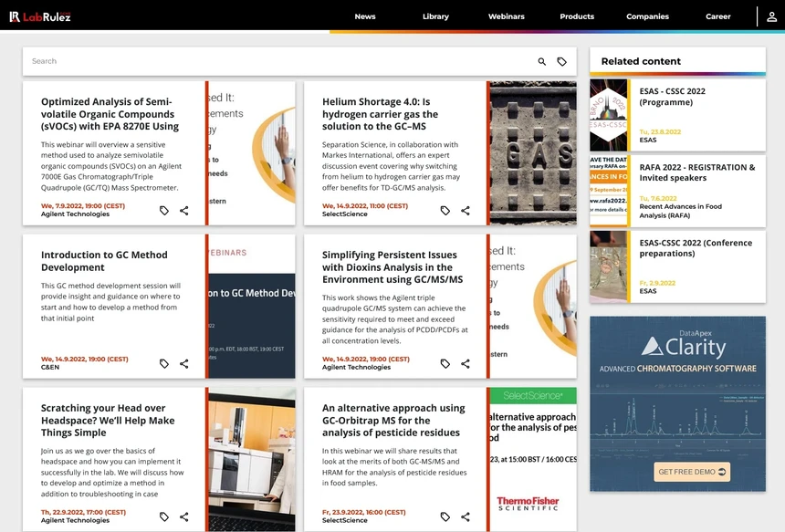Open ESAS-CSSC 2022 (Conference preparations) item
This screenshot has height=532, width=785.
point(696,247)
